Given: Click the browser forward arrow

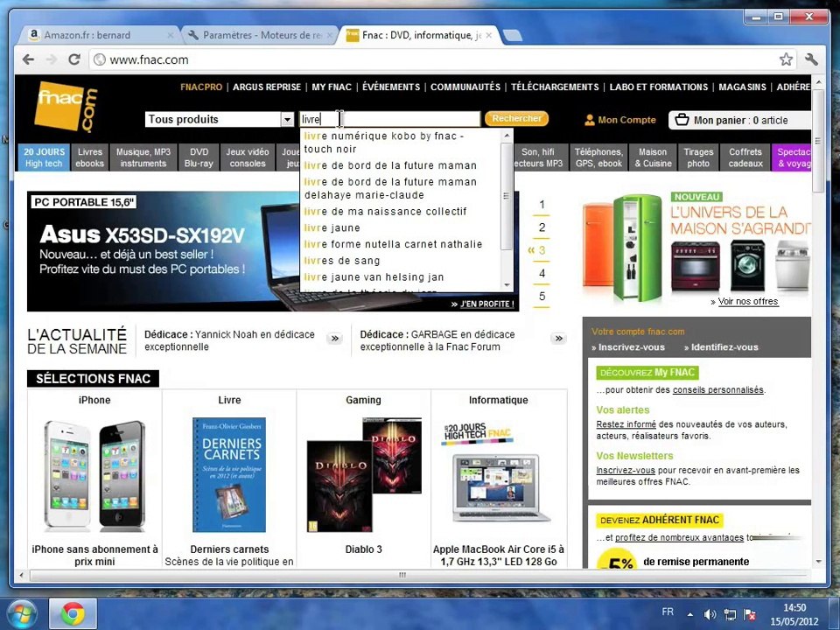Looking at the screenshot, I should [51, 59].
